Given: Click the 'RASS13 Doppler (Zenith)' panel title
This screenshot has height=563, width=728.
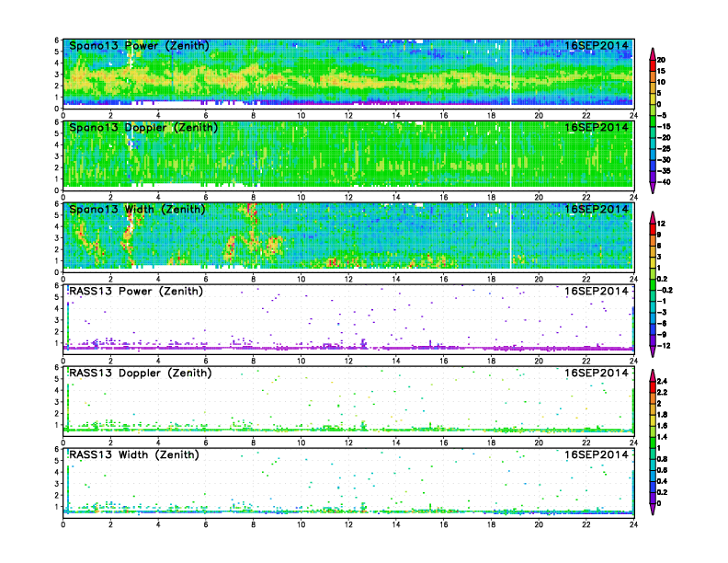Looking at the screenshot, I should pyautogui.click(x=141, y=373).
